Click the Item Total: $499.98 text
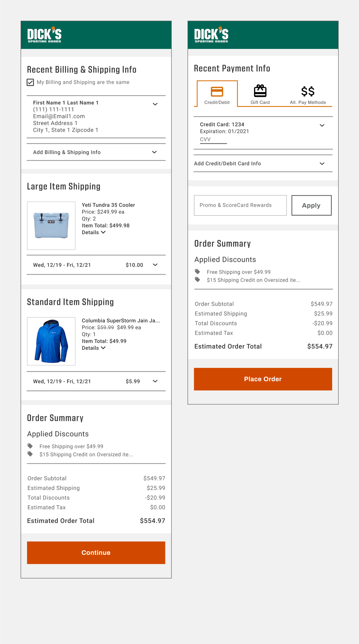Image resolution: width=359 pixels, height=644 pixels. (106, 225)
